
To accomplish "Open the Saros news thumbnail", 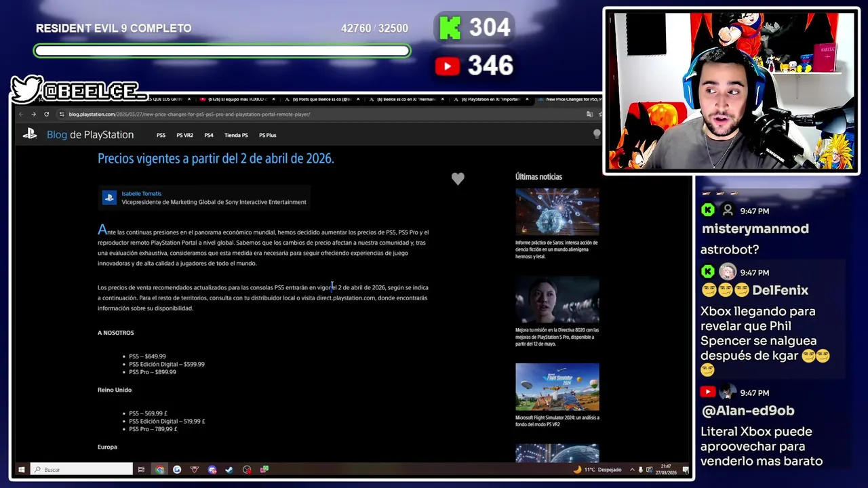I will coord(557,211).
